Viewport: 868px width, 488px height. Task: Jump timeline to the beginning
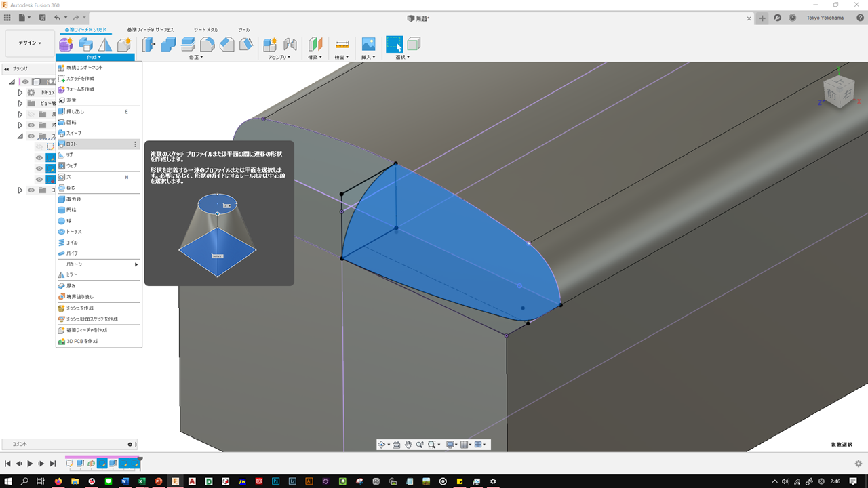pyautogui.click(x=7, y=464)
